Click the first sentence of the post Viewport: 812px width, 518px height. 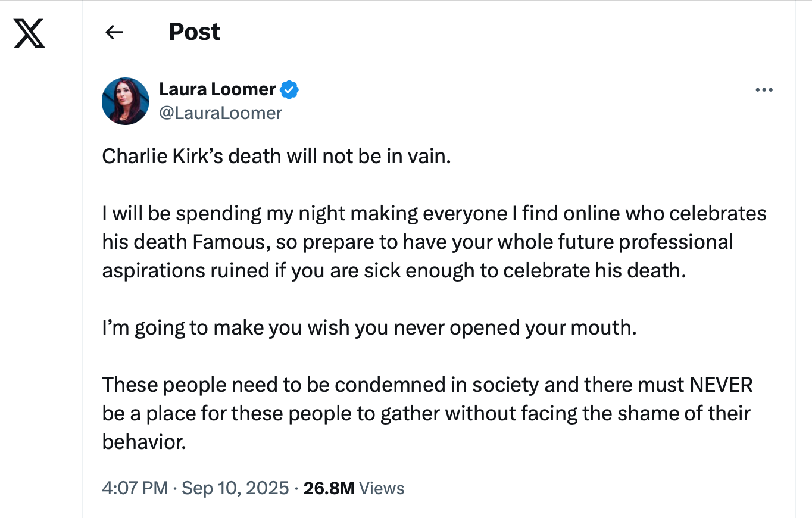click(276, 157)
